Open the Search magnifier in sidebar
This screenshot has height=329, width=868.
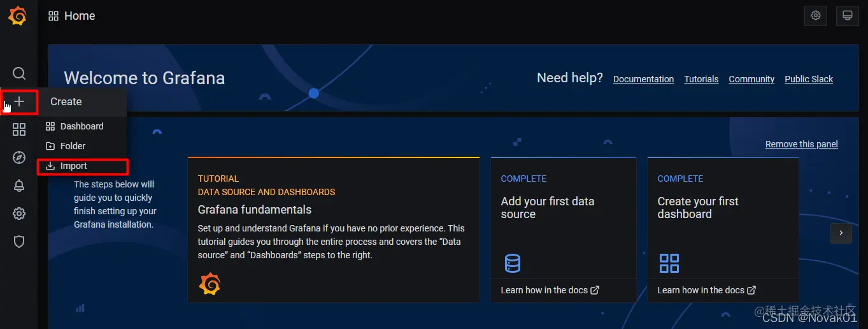click(19, 73)
